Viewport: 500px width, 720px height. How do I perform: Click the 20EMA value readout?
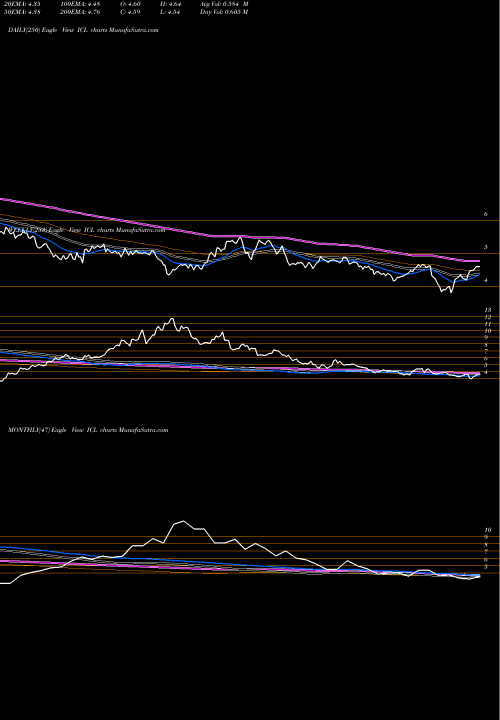pyautogui.click(x=21, y=4)
